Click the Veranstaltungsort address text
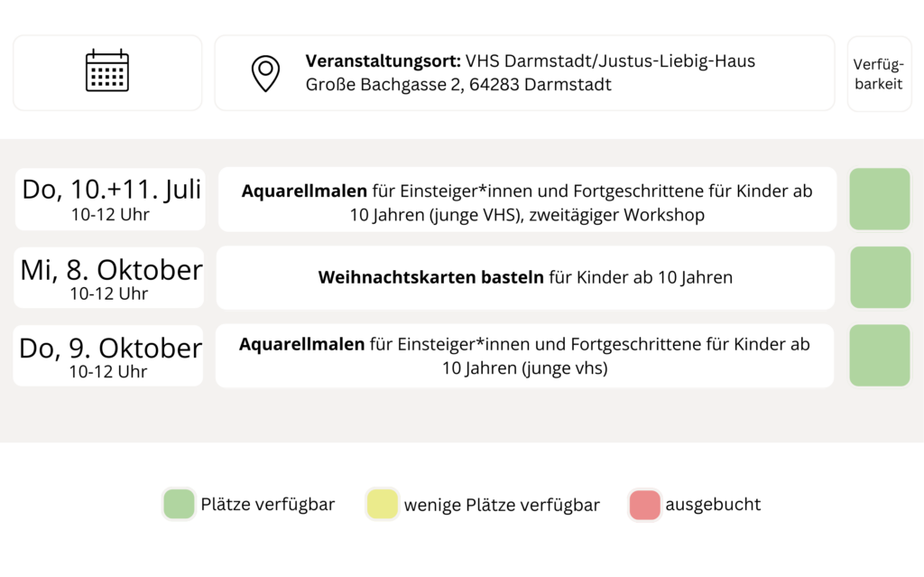Screen dimensions: 924x577 [530, 72]
